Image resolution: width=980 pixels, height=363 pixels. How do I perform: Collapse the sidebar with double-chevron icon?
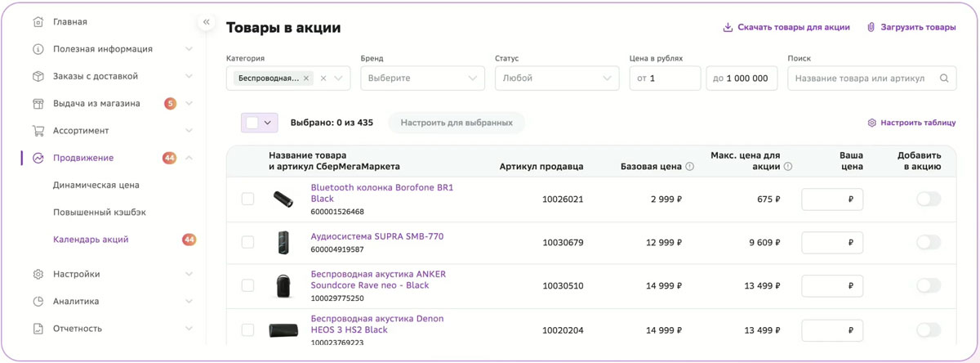point(206,22)
